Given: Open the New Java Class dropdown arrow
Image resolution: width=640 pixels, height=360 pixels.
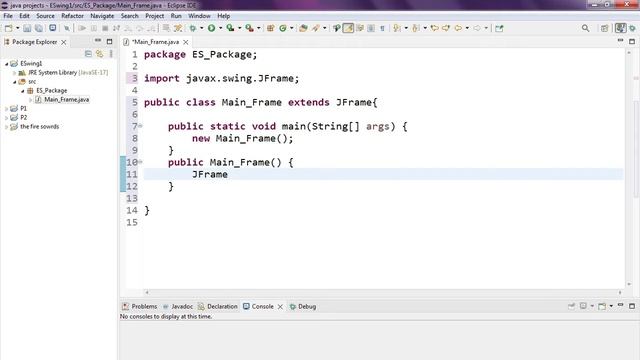Looking at the screenshot, I should [291, 28].
